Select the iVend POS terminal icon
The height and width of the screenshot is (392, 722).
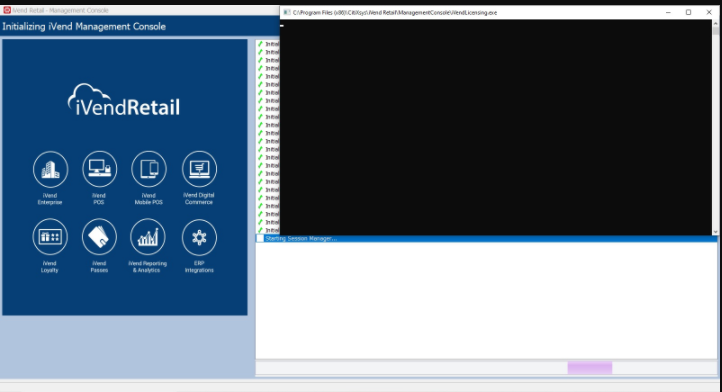tap(99, 169)
